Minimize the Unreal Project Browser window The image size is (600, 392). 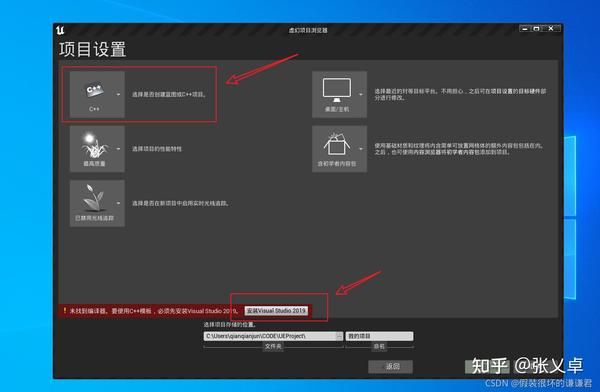point(525,29)
